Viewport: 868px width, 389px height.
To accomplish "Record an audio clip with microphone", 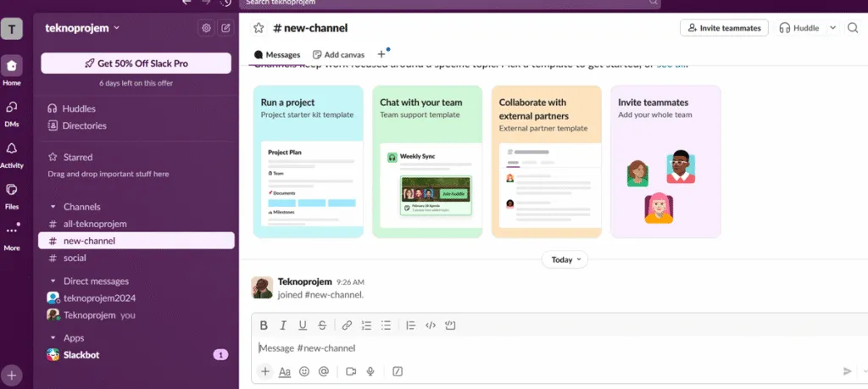I will 370,371.
